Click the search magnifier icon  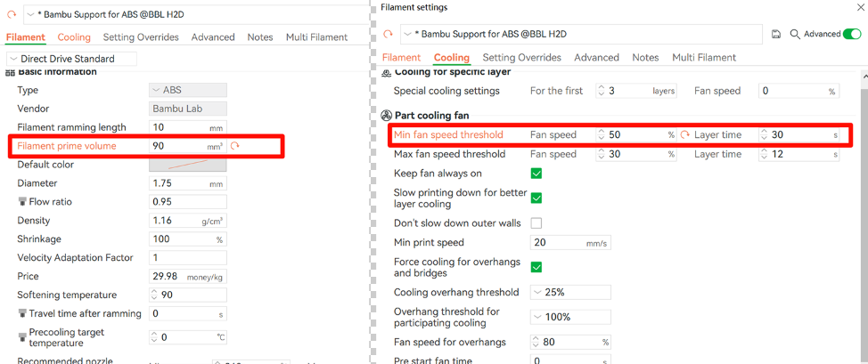click(x=795, y=35)
